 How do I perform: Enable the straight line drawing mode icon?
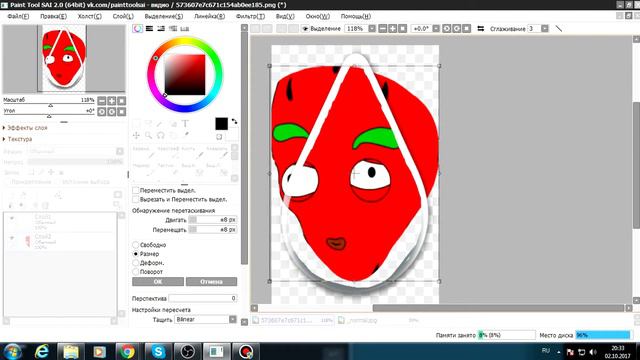coord(559,29)
